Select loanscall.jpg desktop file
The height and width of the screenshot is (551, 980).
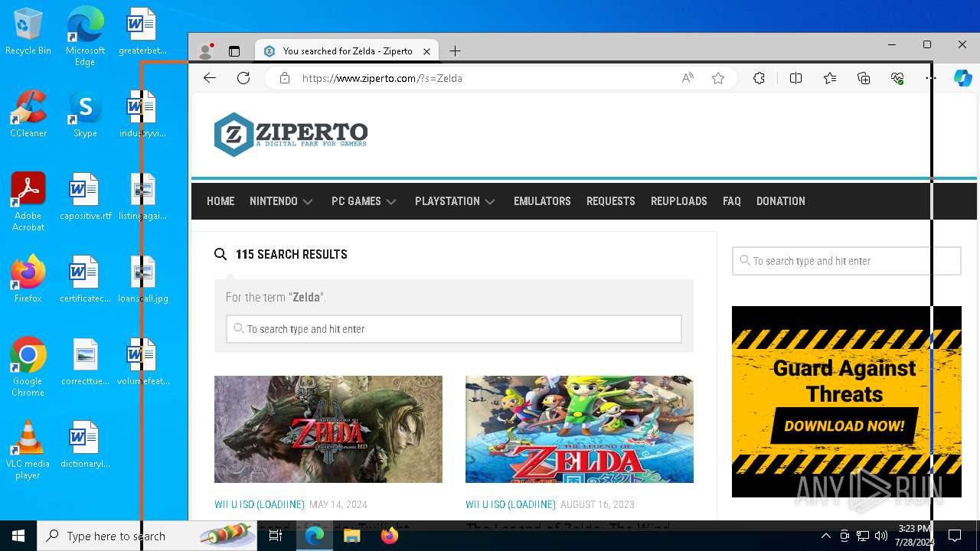[143, 279]
